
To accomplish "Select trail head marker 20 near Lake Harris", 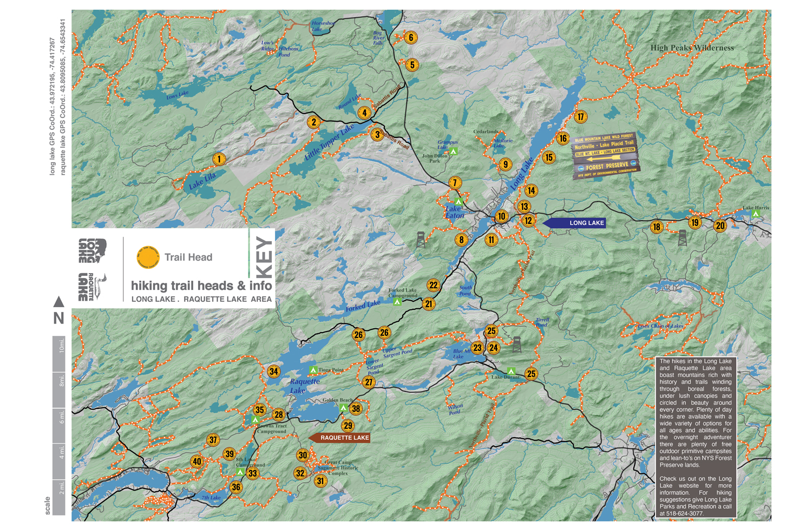I will pyautogui.click(x=720, y=226).
